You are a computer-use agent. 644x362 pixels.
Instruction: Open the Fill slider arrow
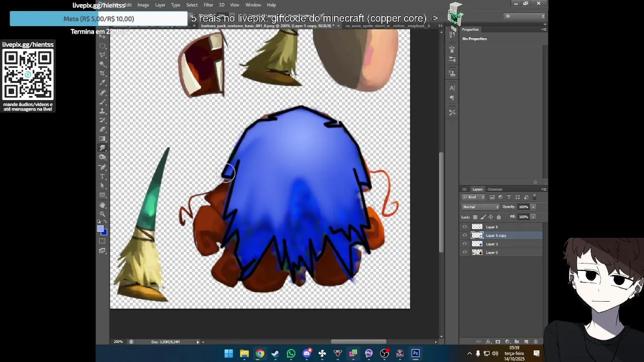[x=533, y=217]
